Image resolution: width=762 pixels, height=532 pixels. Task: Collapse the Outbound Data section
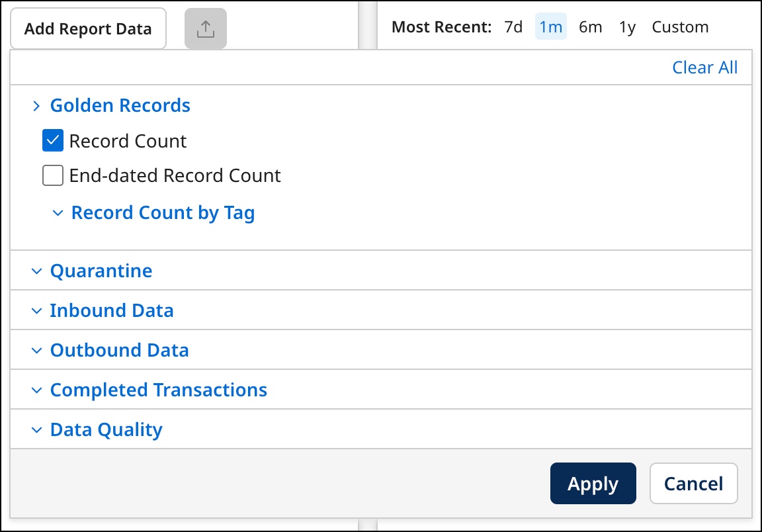tap(37, 349)
